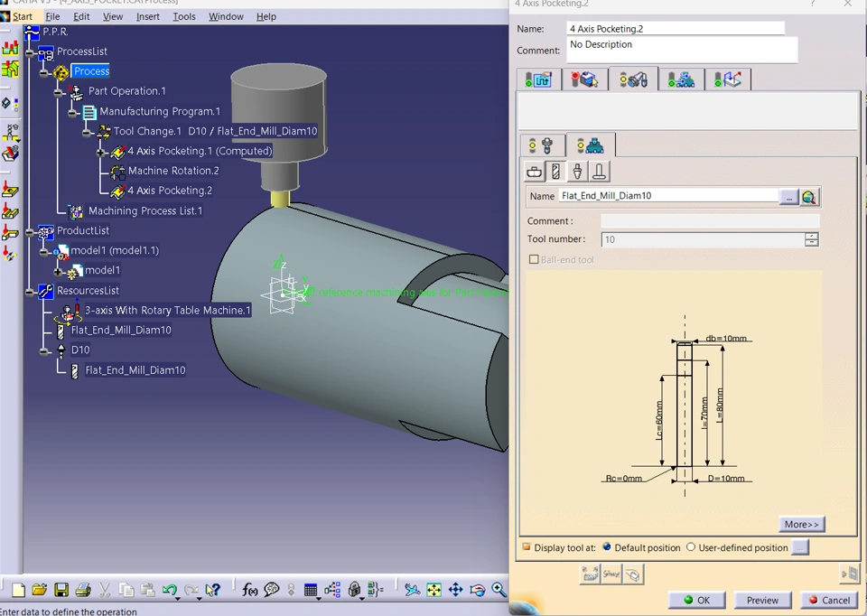Click the tool search icon beside Name field
The image size is (867, 616).
pos(809,197)
